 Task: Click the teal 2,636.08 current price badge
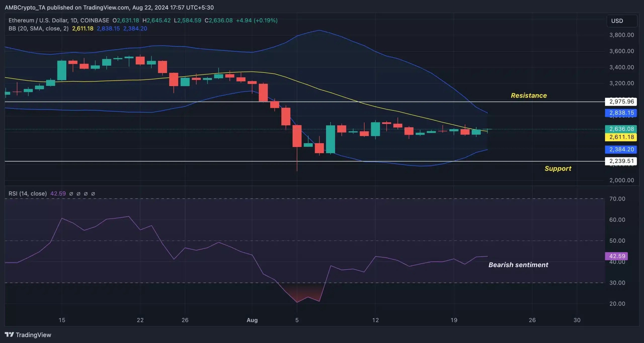click(x=621, y=129)
